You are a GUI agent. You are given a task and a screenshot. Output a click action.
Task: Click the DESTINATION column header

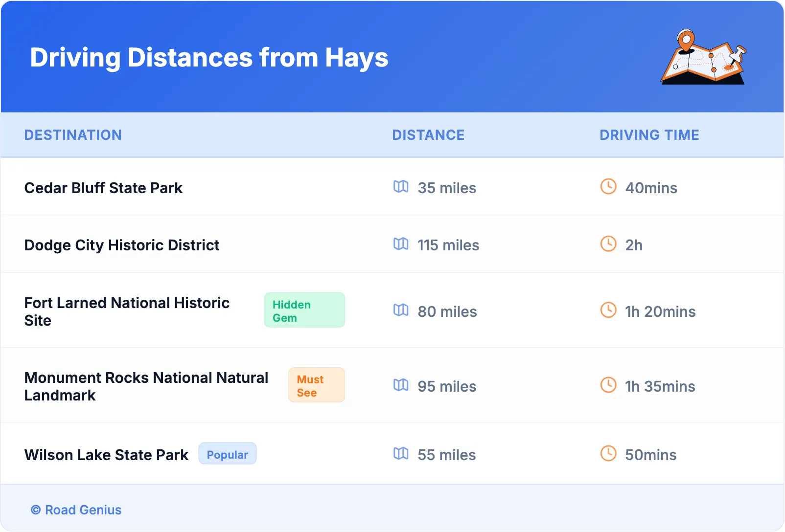point(73,135)
